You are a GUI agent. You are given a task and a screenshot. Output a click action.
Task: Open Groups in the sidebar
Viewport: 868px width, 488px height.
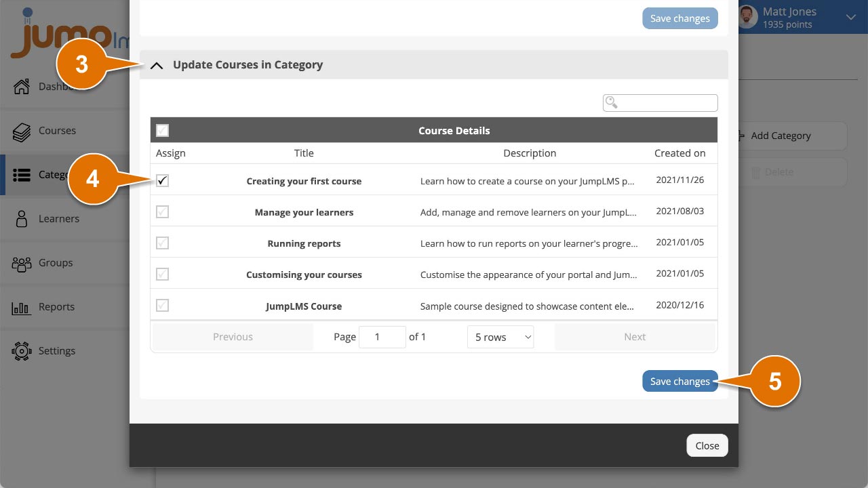[x=56, y=263]
